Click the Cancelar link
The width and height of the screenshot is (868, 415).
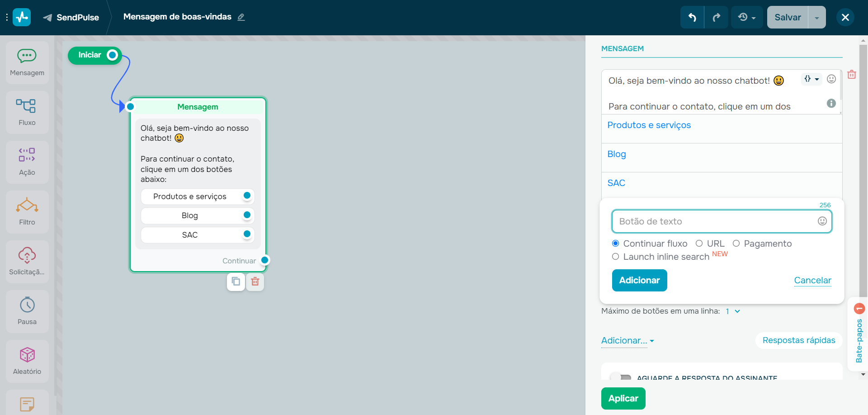pyautogui.click(x=812, y=280)
